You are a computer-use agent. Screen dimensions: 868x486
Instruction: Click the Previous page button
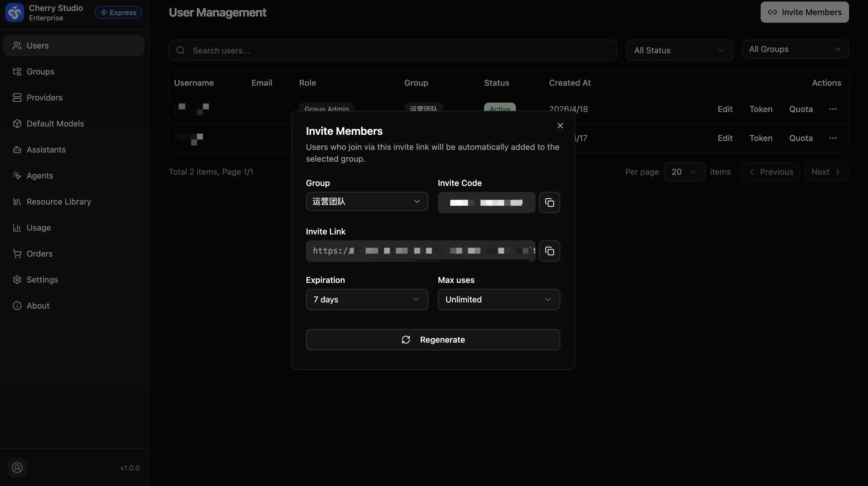[770, 172]
